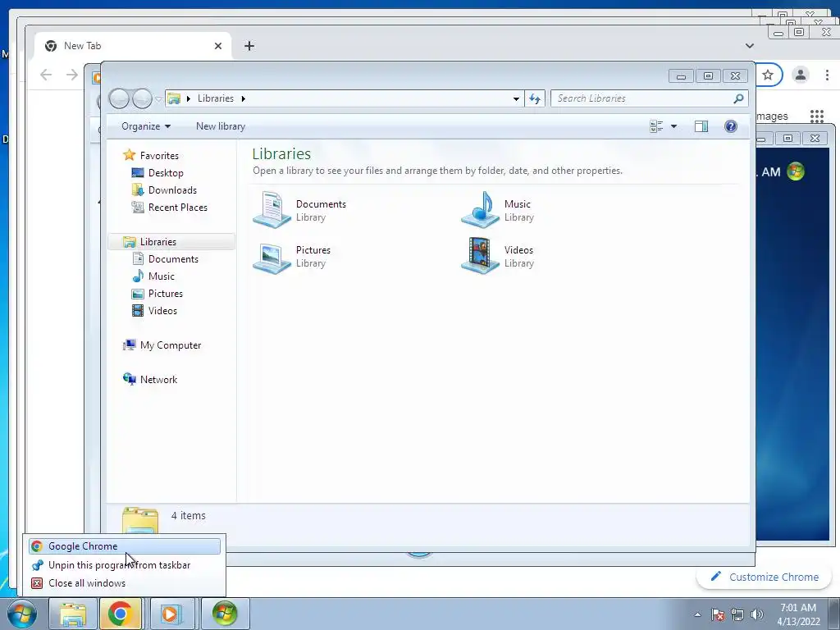
Task: Open the view options dropdown arrow
Action: [674, 126]
